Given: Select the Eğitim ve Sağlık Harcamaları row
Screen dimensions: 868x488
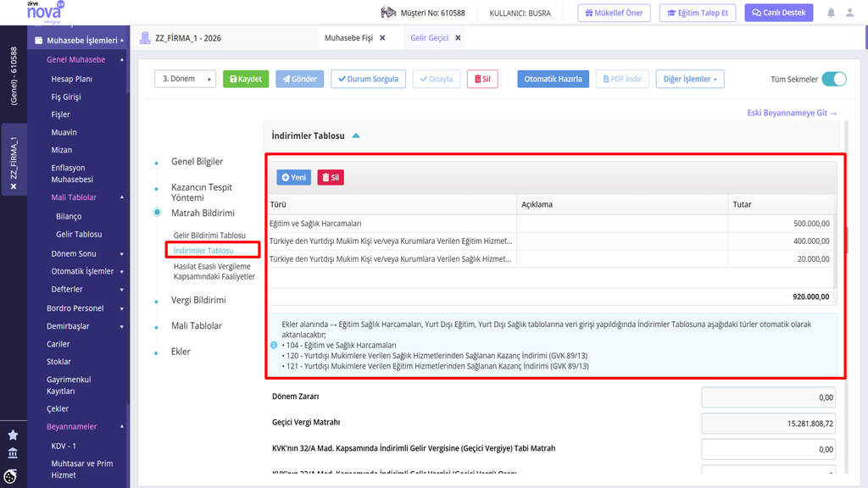Looking at the screenshot, I should pos(551,224).
